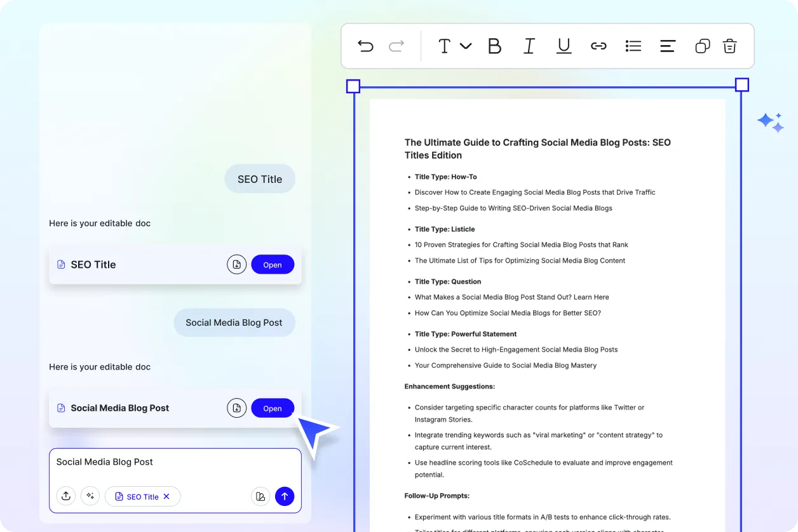Image resolution: width=798 pixels, height=532 pixels.
Task: Duplicate the document via the copy icon
Action: (x=702, y=45)
